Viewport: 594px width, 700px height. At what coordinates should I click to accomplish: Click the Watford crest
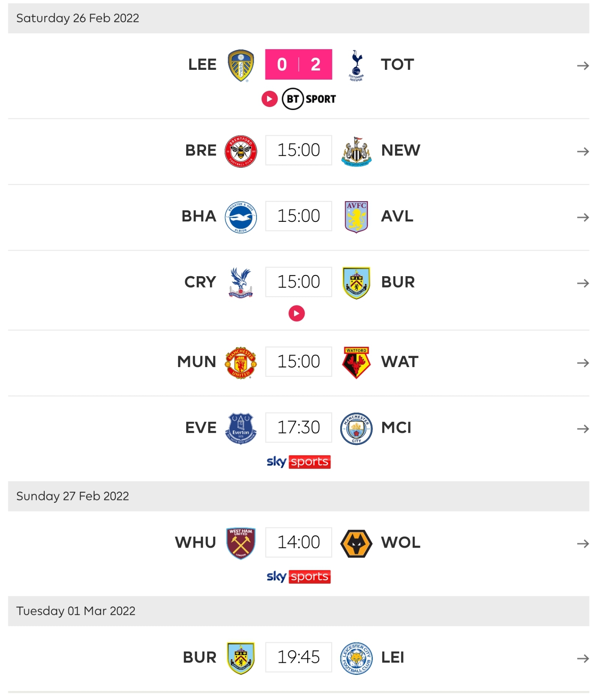pyautogui.click(x=356, y=363)
